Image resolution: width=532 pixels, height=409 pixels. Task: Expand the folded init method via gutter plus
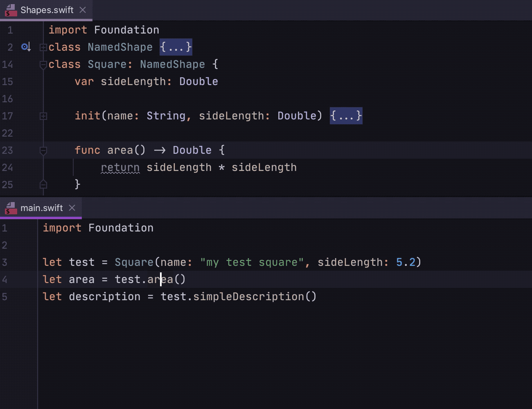(x=43, y=116)
